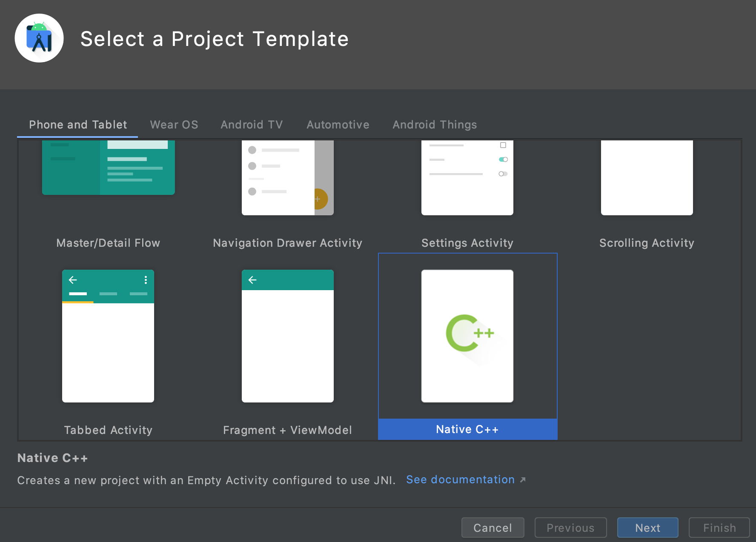This screenshot has width=756, height=542.
Task: Select the Native C++ template thumbnail
Action: pos(467,336)
